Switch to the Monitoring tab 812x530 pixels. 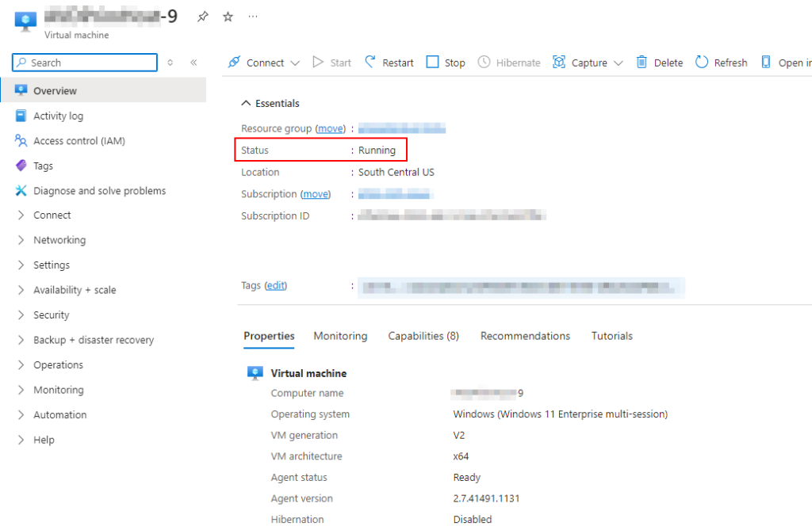tap(340, 336)
